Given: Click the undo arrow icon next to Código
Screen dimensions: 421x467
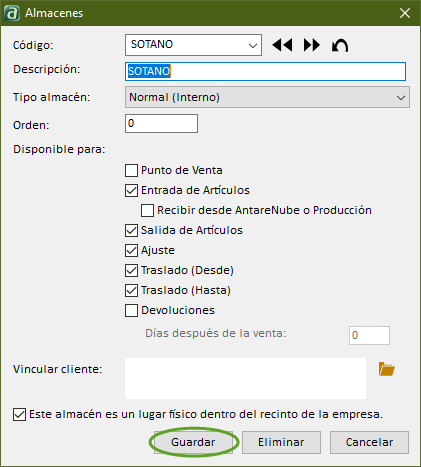Looking at the screenshot, I should pyautogui.click(x=340, y=45).
